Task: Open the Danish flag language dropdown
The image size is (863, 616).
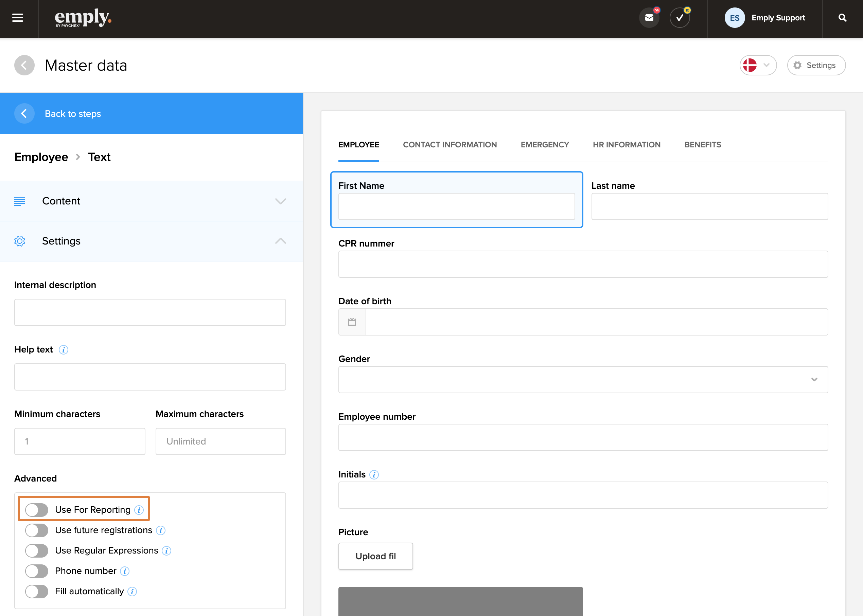Action: point(757,65)
